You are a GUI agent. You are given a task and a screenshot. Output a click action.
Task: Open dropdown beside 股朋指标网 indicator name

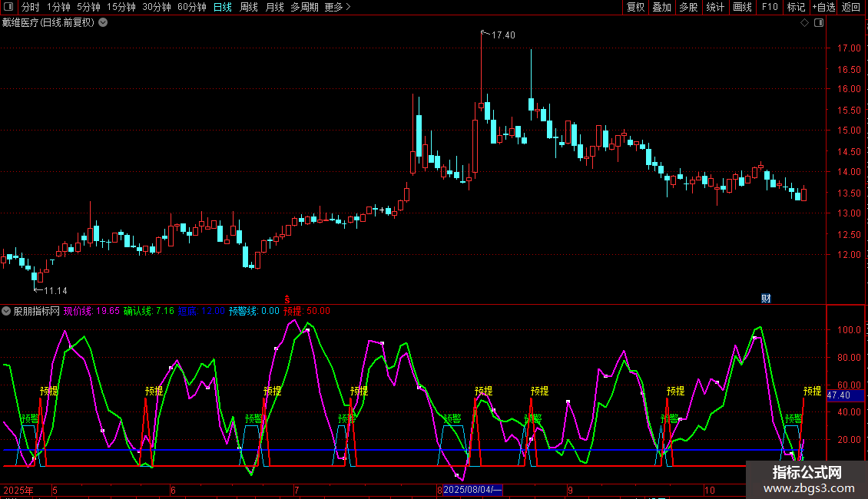pyautogui.click(x=6, y=312)
